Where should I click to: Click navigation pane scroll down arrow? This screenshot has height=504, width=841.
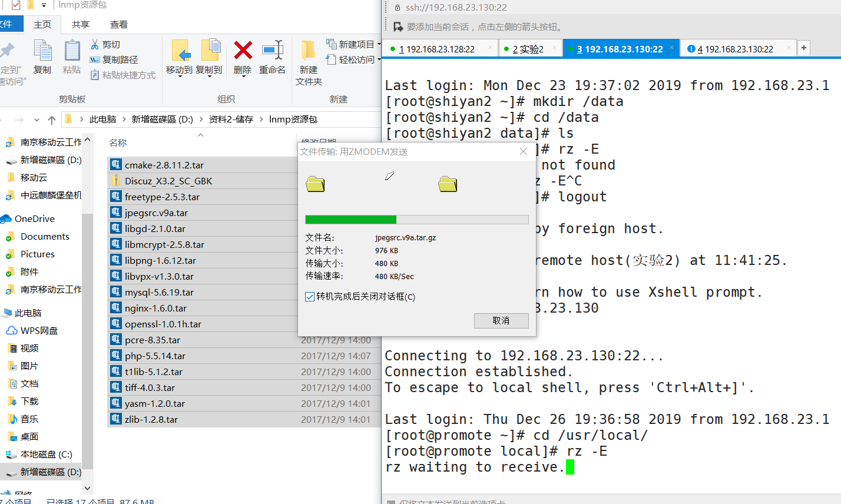point(88,488)
